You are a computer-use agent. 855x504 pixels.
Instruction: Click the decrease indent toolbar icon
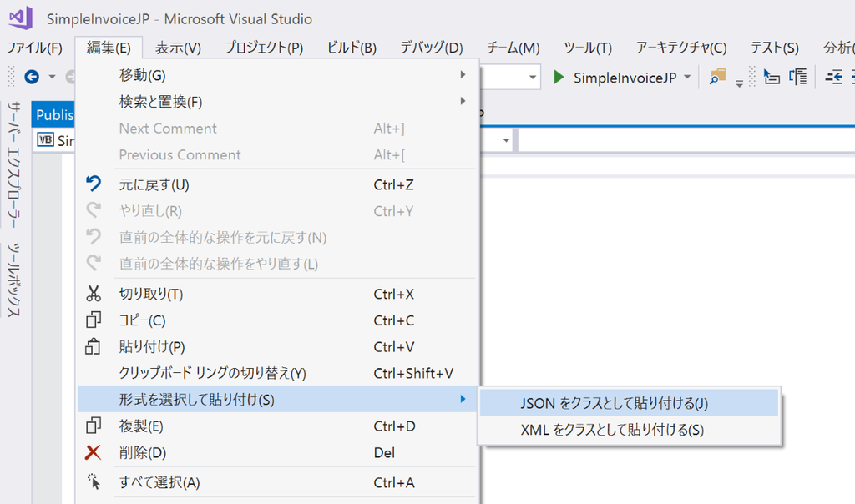pyautogui.click(x=834, y=78)
